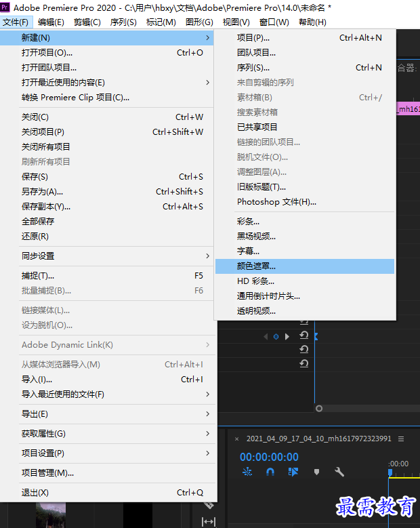Go to previous keyframe arrow
Viewport: 420px width, 528px height.
point(266,336)
